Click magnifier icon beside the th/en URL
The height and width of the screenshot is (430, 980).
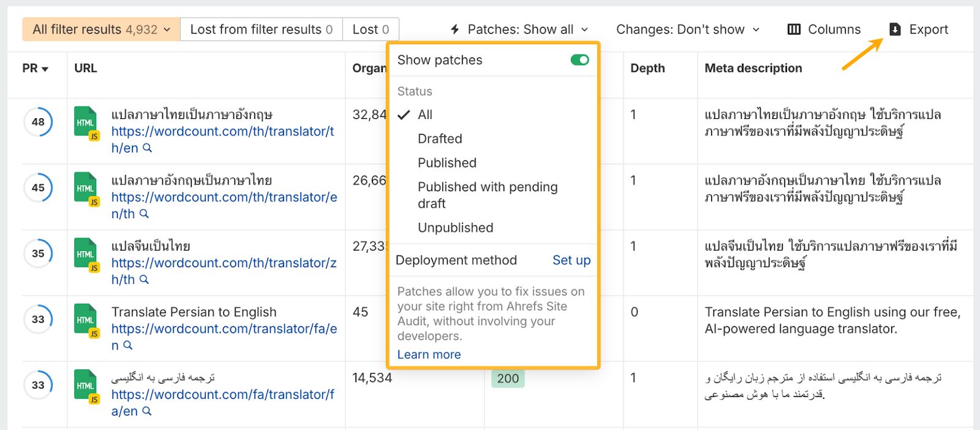point(147,148)
